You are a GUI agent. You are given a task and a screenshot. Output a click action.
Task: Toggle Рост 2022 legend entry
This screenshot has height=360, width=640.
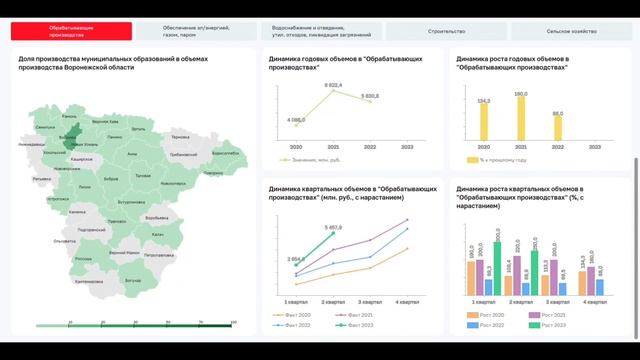(486, 325)
